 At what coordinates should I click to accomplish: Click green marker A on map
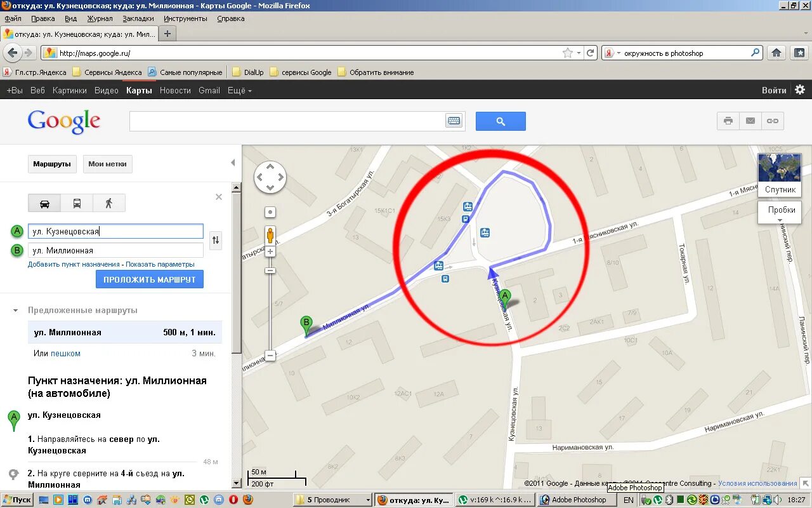(505, 298)
